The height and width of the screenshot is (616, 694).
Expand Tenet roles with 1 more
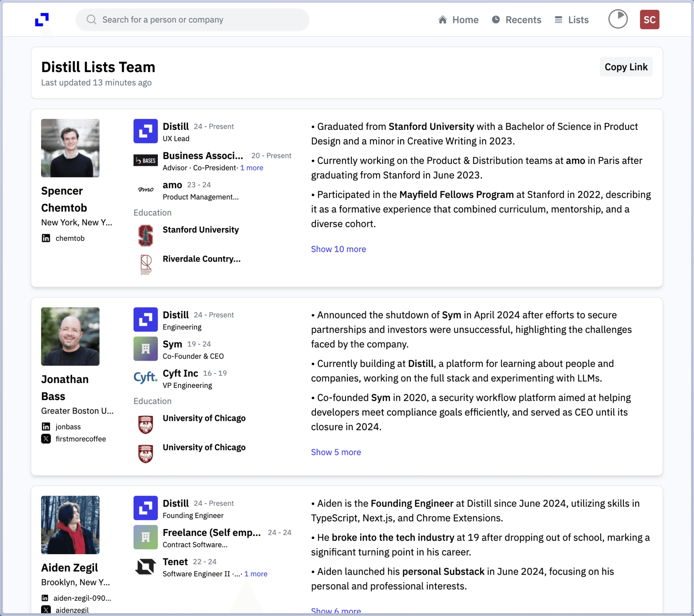pyautogui.click(x=256, y=574)
